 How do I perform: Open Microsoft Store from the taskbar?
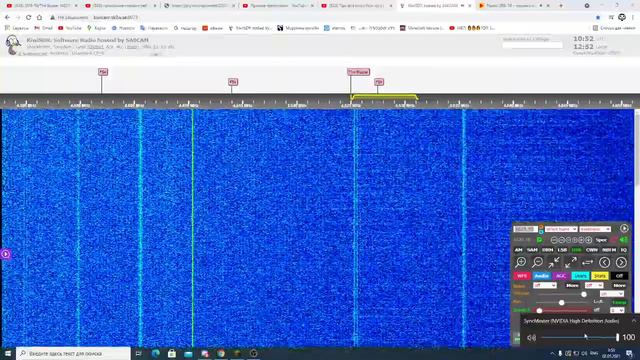point(172,353)
